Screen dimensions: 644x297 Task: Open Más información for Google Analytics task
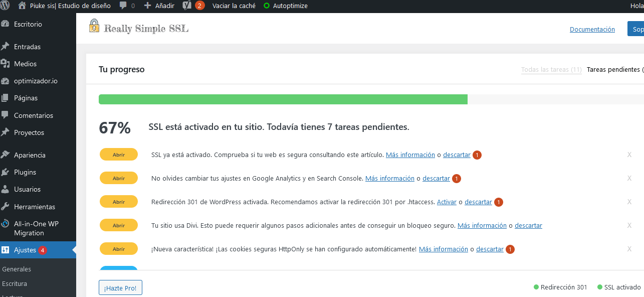[390, 178]
